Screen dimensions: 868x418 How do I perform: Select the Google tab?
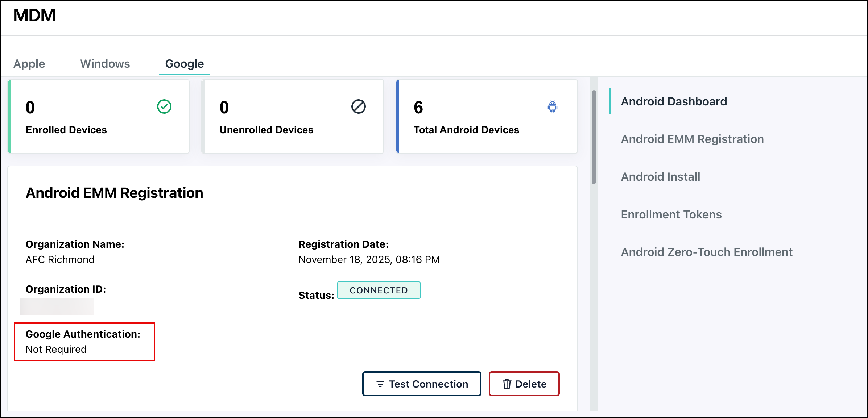point(184,64)
